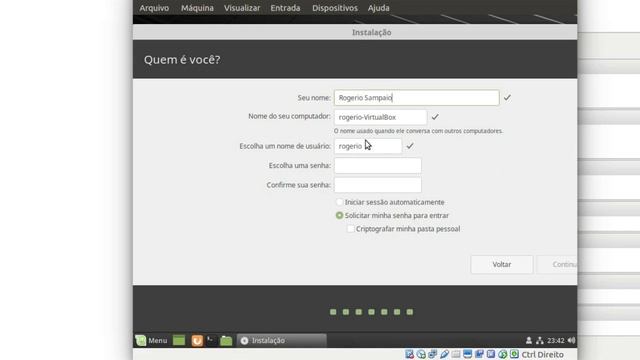Open the Dispositivos menu

tap(335, 8)
